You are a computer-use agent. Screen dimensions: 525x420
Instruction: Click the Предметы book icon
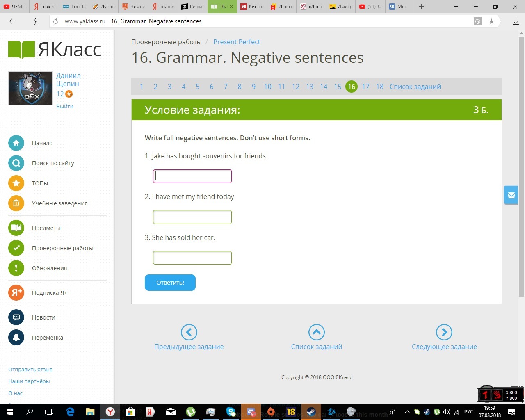tap(16, 228)
